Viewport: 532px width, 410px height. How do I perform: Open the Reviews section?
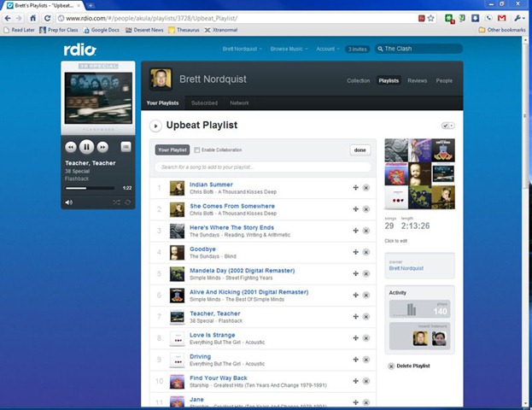pos(417,80)
